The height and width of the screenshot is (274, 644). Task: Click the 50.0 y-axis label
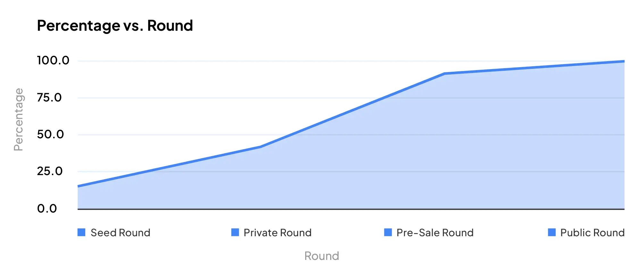pyautogui.click(x=50, y=134)
